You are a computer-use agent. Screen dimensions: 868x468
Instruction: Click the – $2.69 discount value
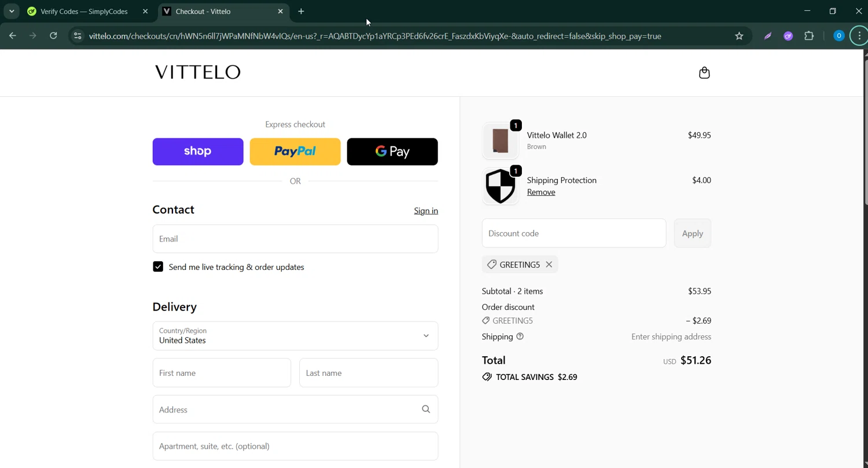698,321
